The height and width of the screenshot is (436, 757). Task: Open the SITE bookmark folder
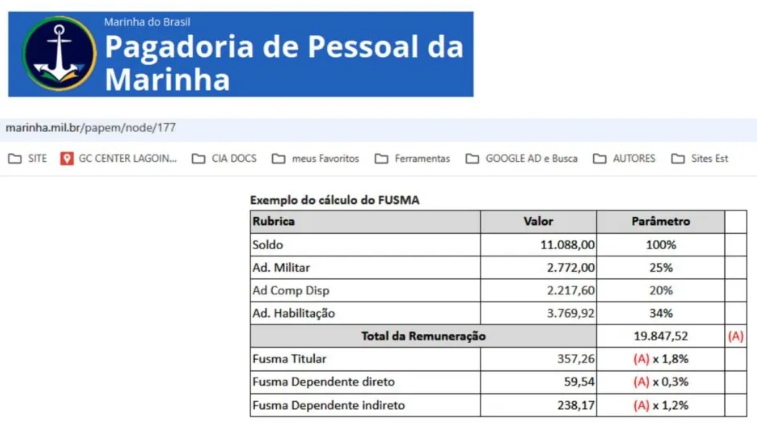(28, 158)
